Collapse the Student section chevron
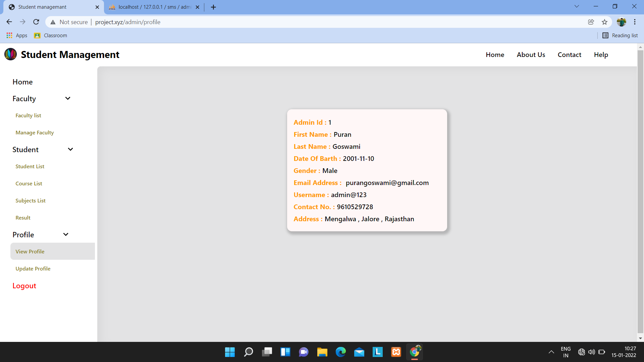This screenshot has height=362, width=644. click(70, 149)
